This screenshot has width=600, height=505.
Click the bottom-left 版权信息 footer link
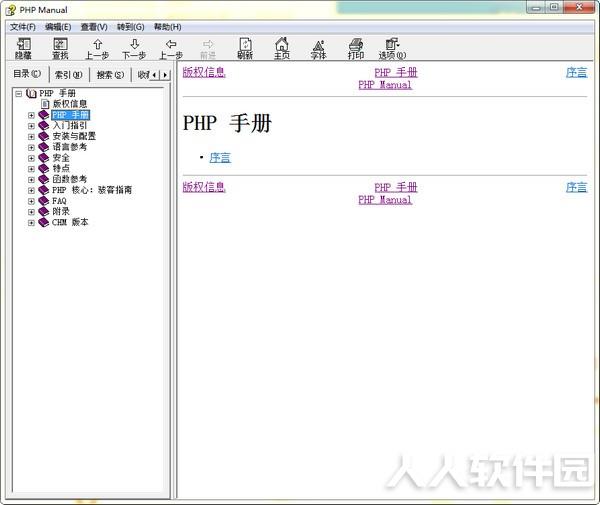[x=204, y=187]
